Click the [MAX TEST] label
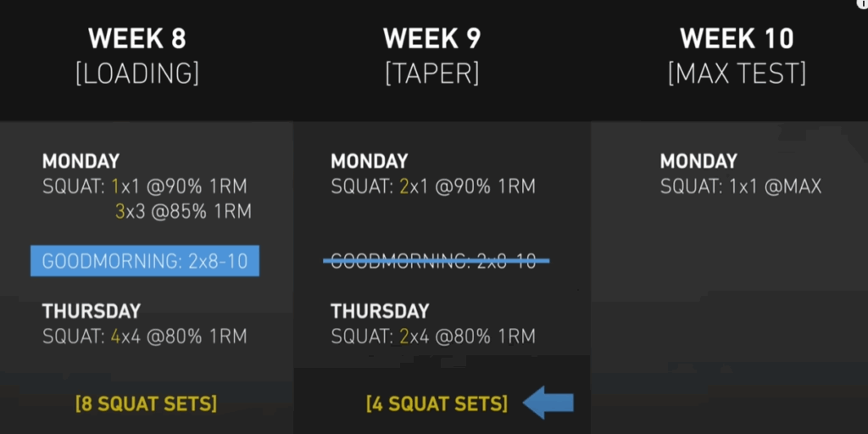Viewport: 868px width, 434px height. [x=737, y=74]
